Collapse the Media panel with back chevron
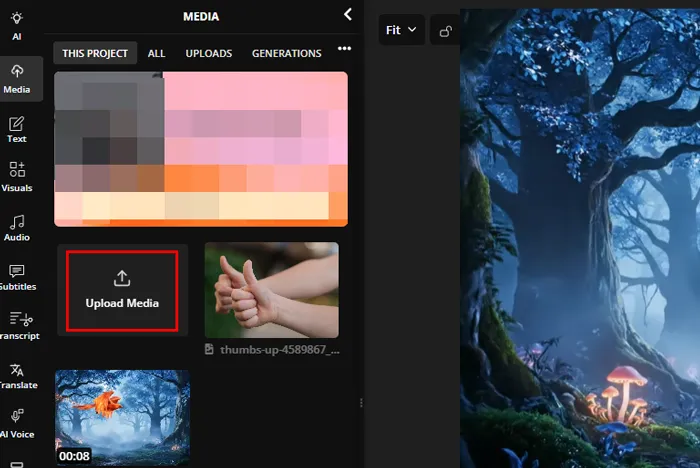The image size is (700, 468). pos(348,14)
